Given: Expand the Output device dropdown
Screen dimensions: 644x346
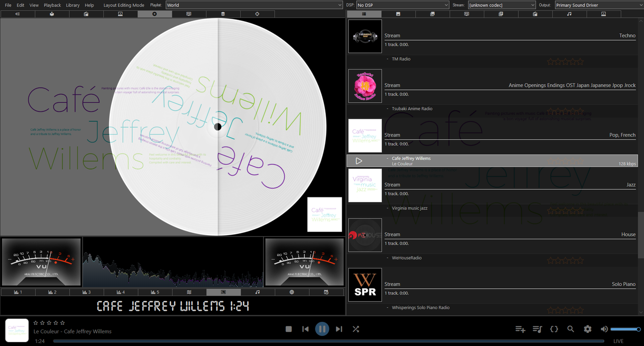Looking at the screenshot, I should pyautogui.click(x=599, y=5).
